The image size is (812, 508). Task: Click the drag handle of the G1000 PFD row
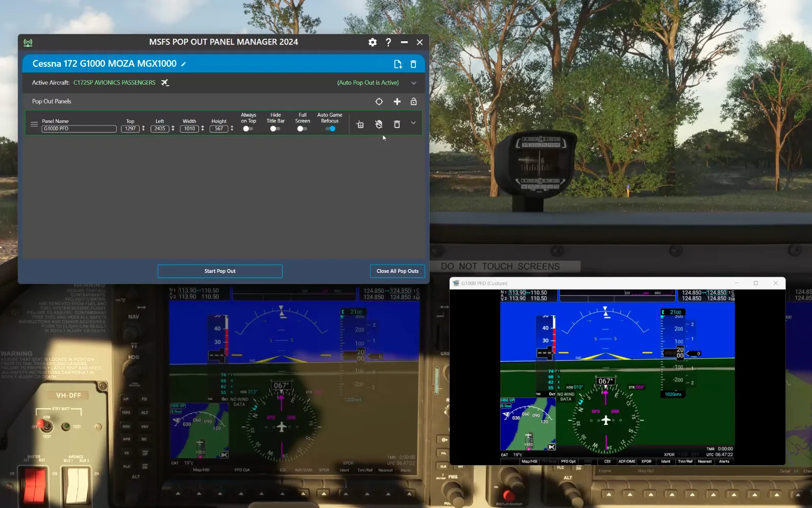coord(34,124)
